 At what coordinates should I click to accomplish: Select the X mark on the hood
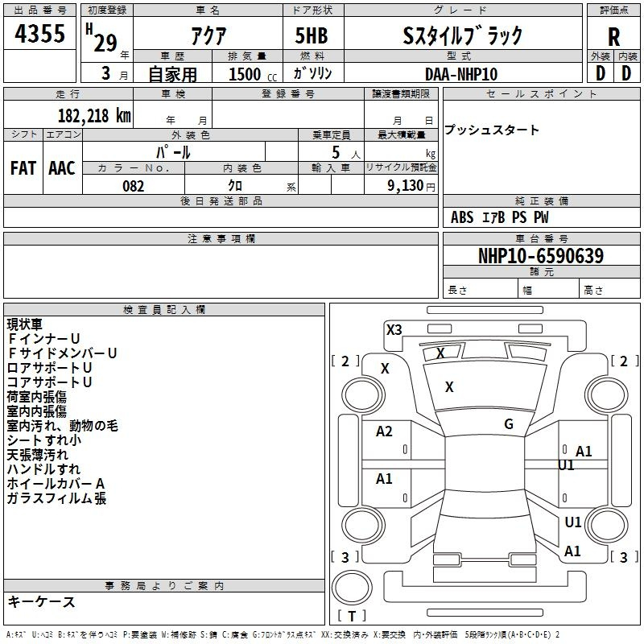(x=449, y=387)
